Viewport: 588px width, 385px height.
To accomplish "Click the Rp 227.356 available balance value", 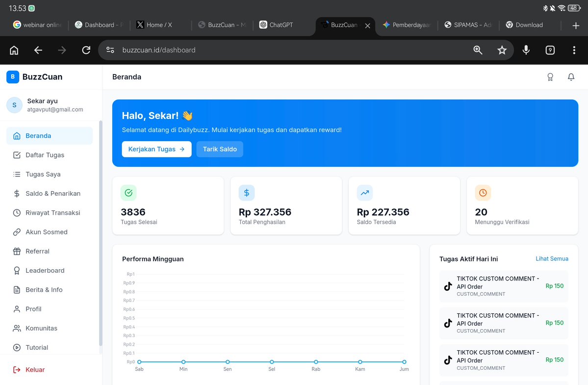I will 383,212.
